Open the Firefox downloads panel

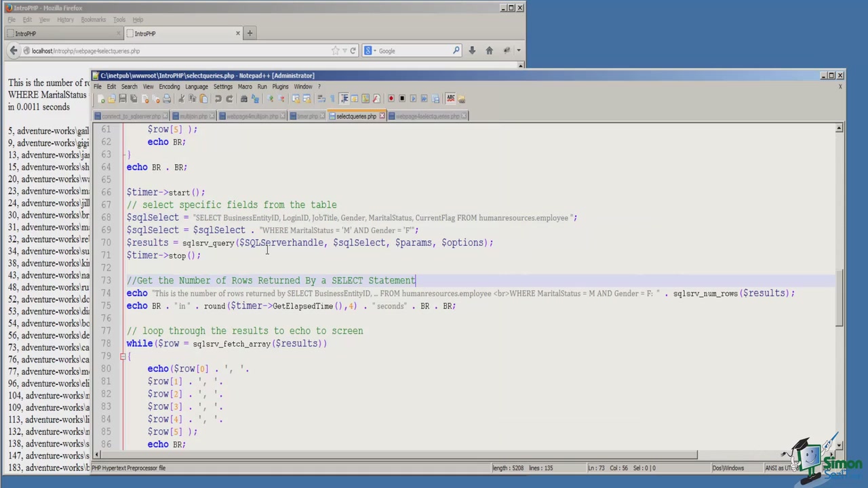click(x=471, y=51)
